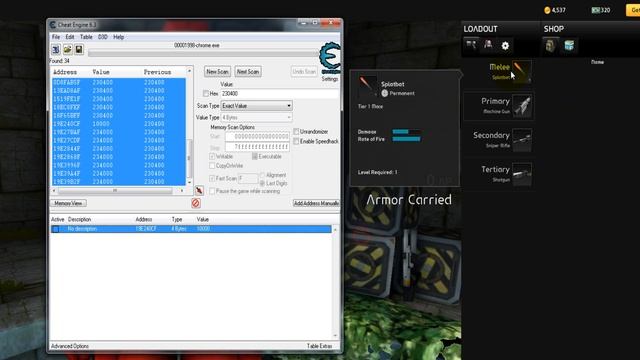Screen dimensions: 640x360
Task: Click Add Address Manually button
Action: coord(316,203)
